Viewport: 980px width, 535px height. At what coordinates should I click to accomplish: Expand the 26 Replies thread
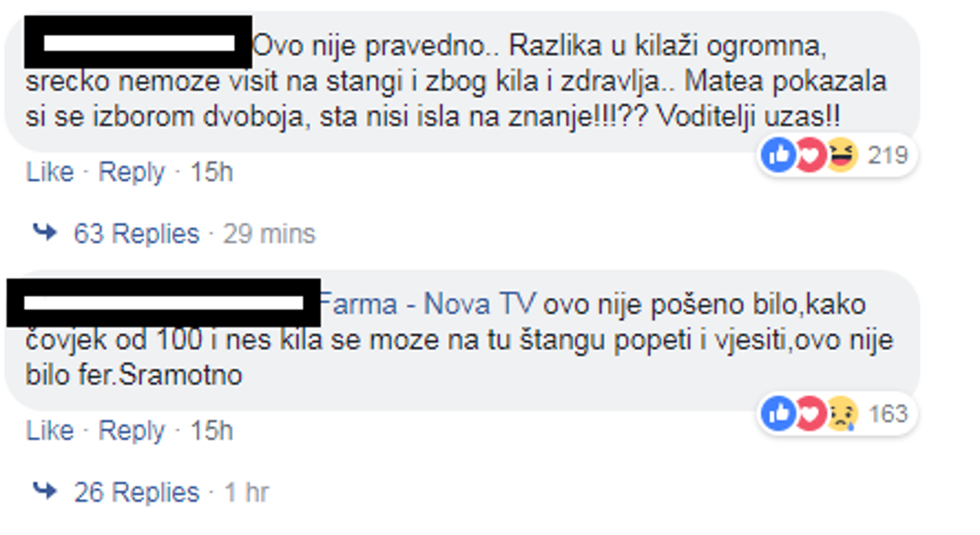136,492
